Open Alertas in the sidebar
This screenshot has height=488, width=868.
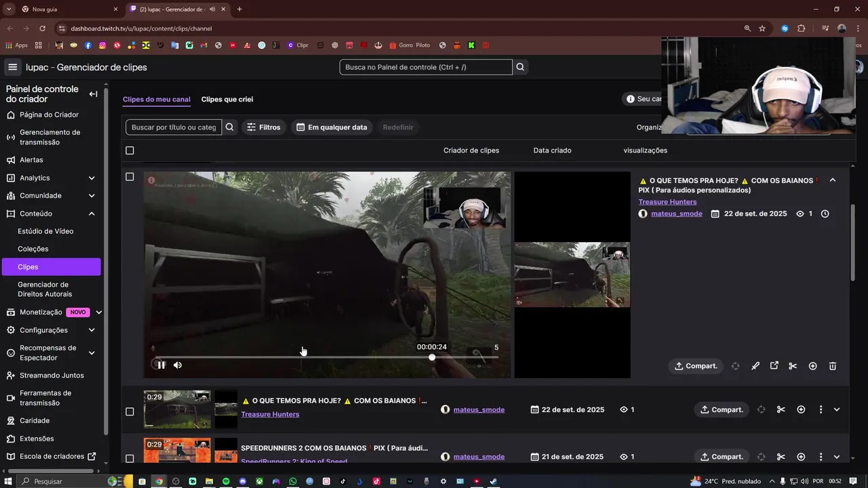[x=31, y=160]
